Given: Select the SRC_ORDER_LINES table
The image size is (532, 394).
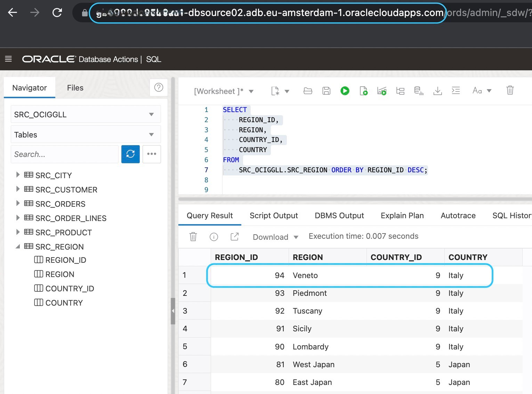Looking at the screenshot, I should tap(71, 218).
